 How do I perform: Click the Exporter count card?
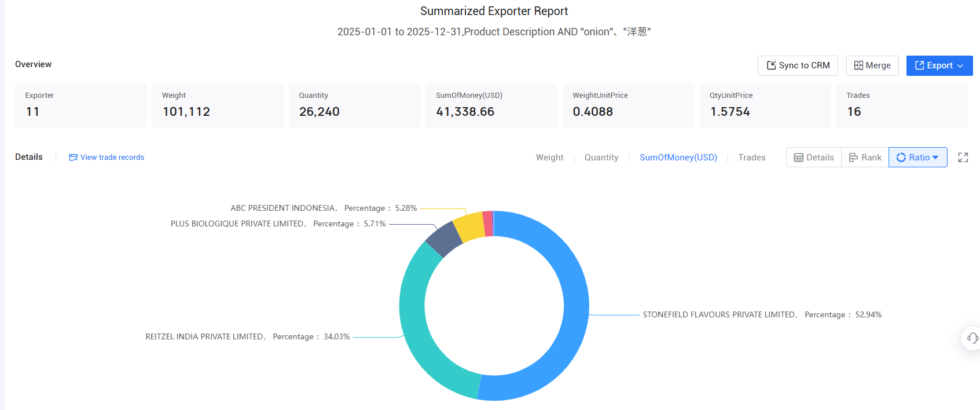[x=81, y=105]
